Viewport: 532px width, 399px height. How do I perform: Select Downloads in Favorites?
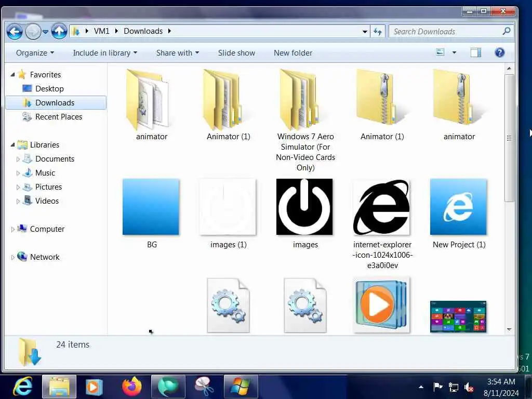[x=55, y=103]
